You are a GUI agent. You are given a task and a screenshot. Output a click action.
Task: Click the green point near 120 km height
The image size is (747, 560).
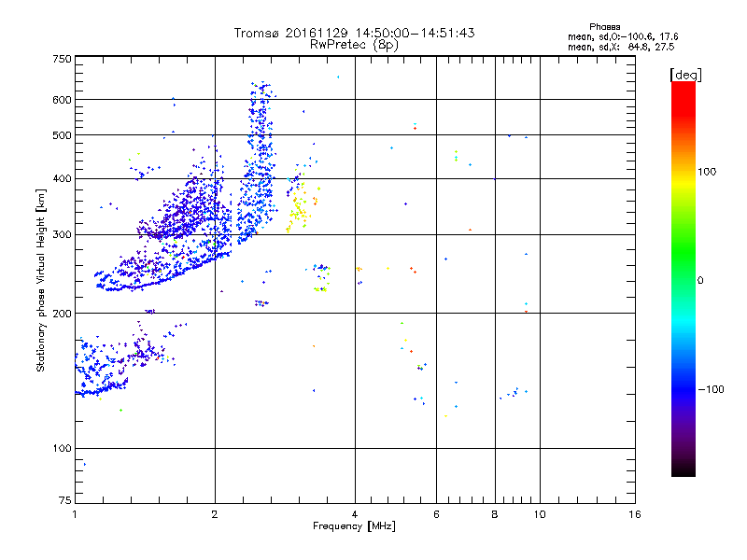point(121,410)
